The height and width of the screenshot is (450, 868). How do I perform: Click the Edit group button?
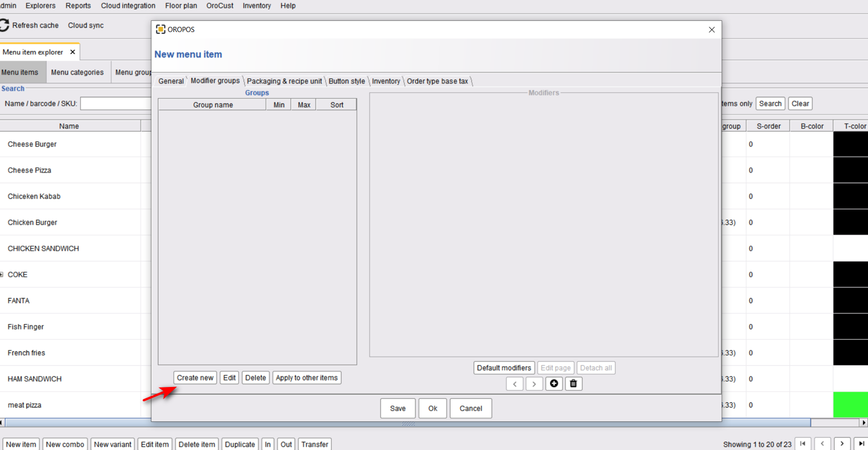(230, 377)
